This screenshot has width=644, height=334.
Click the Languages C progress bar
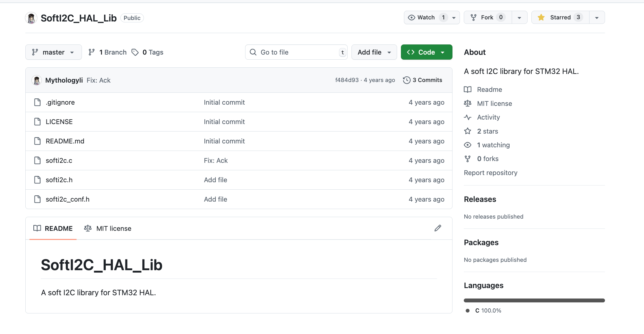(534, 300)
